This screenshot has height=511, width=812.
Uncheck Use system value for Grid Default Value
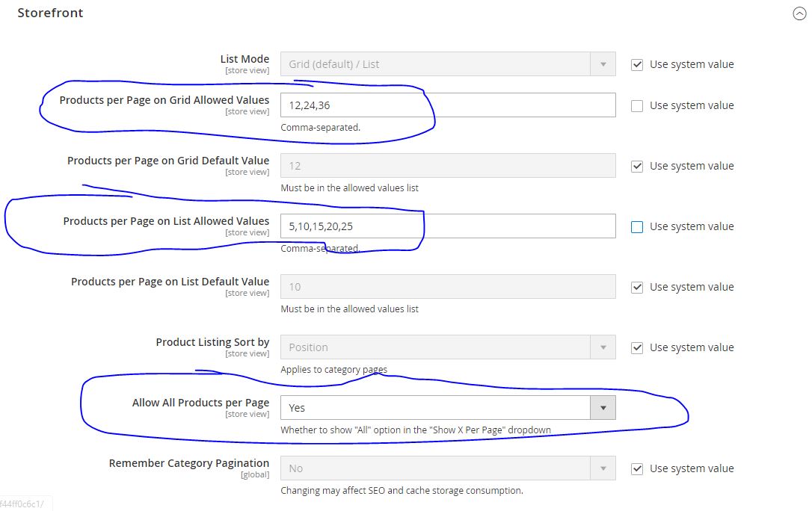[x=636, y=165]
